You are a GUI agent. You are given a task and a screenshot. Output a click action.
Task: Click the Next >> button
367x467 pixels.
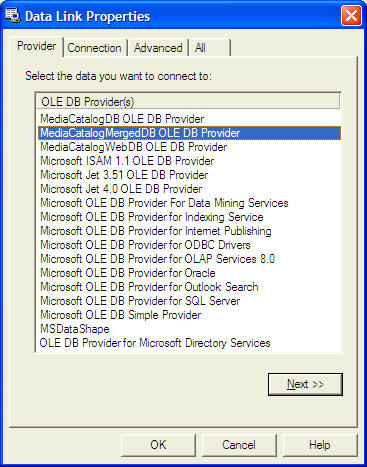coord(305,384)
